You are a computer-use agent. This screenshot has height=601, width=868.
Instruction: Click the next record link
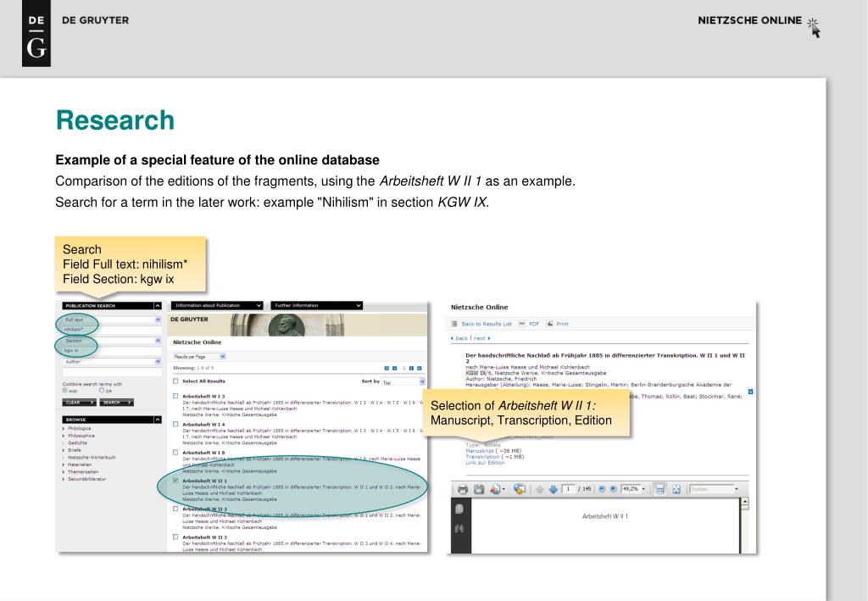481,338
